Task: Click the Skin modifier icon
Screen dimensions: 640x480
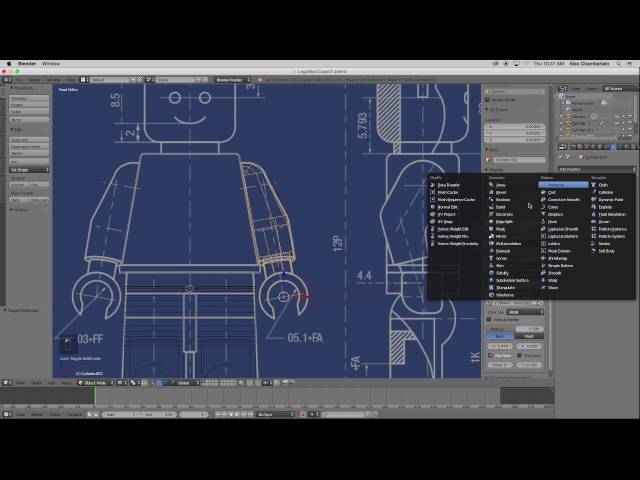Action: (491, 266)
